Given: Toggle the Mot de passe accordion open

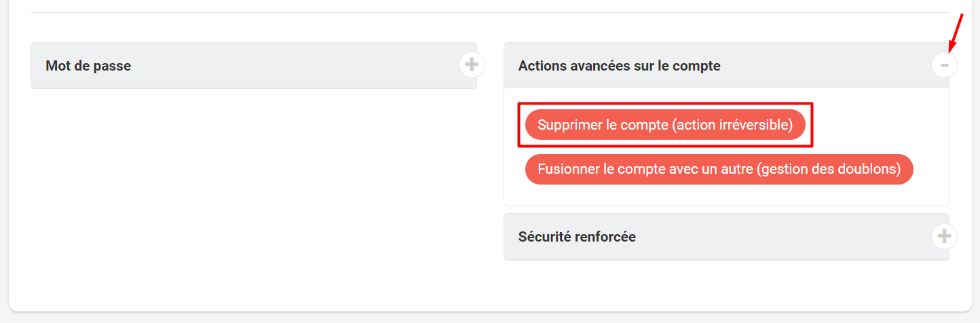Looking at the screenshot, I should 472,65.
